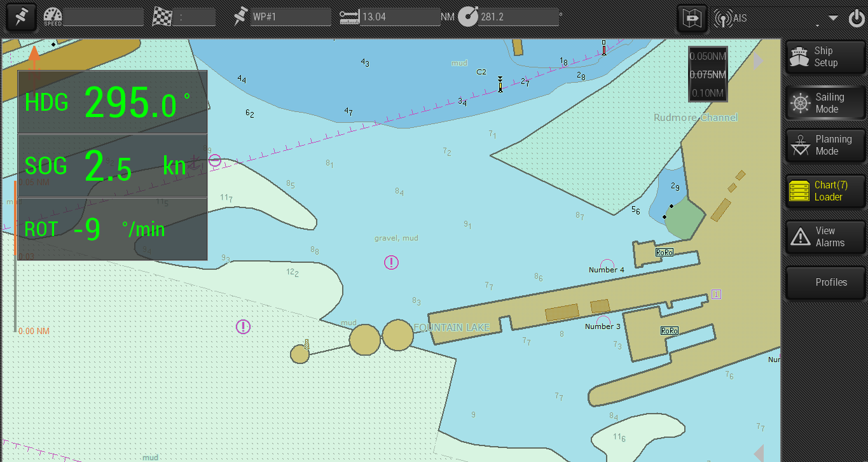
Task: Collapse the bottom-right corner arrow
Action: tap(758, 453)
